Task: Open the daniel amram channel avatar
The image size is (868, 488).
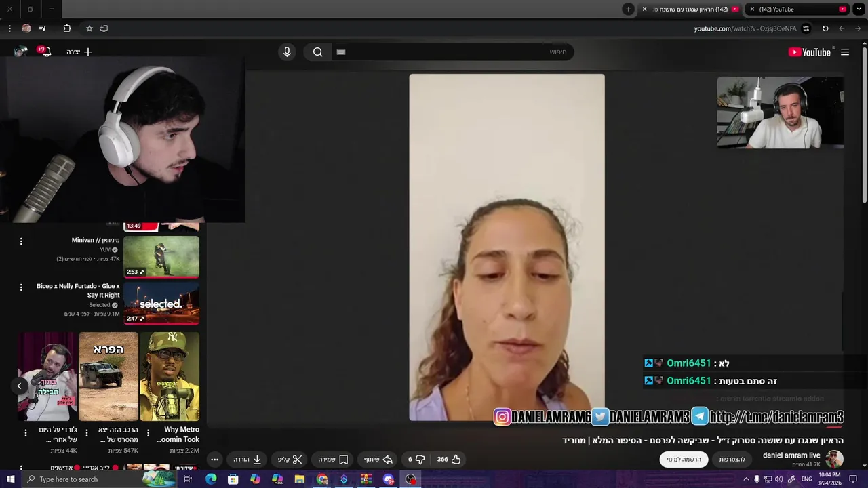Action: tap(834, 460)
